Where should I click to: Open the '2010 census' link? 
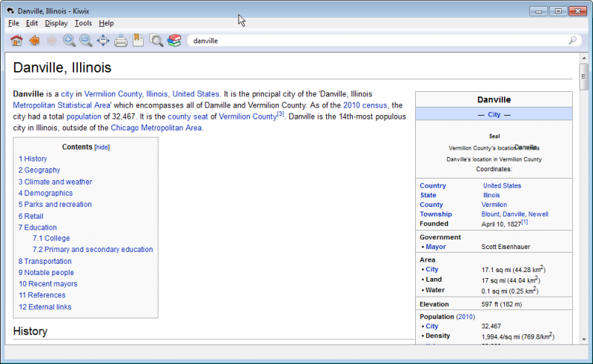tap(365, 105)
